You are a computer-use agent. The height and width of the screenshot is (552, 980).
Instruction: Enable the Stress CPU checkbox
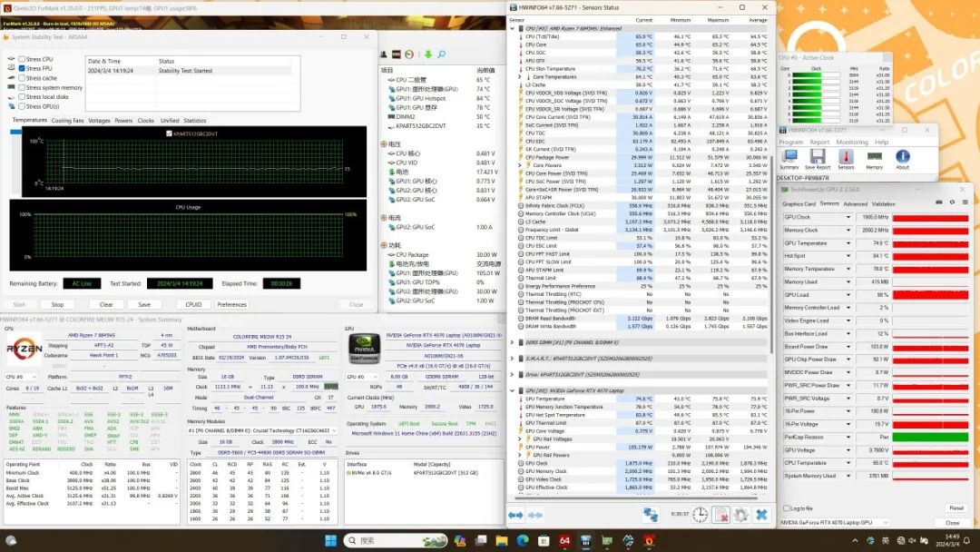22,60
